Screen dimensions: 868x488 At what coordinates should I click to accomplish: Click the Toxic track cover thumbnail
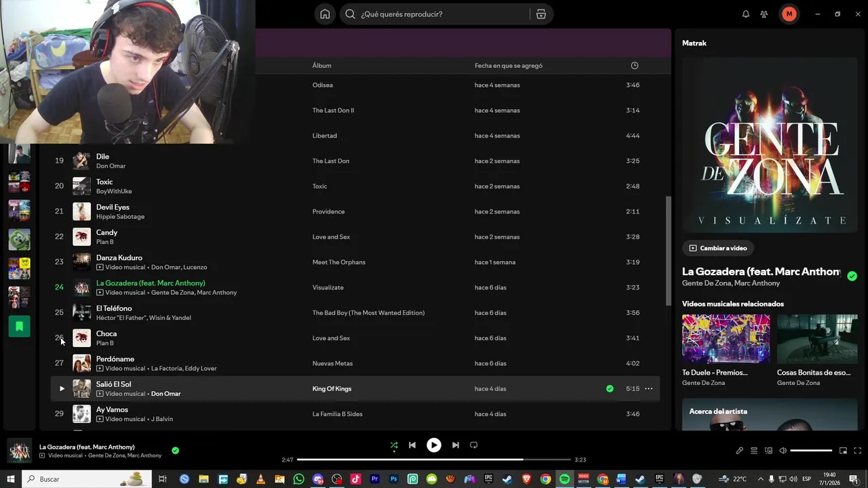81,186
